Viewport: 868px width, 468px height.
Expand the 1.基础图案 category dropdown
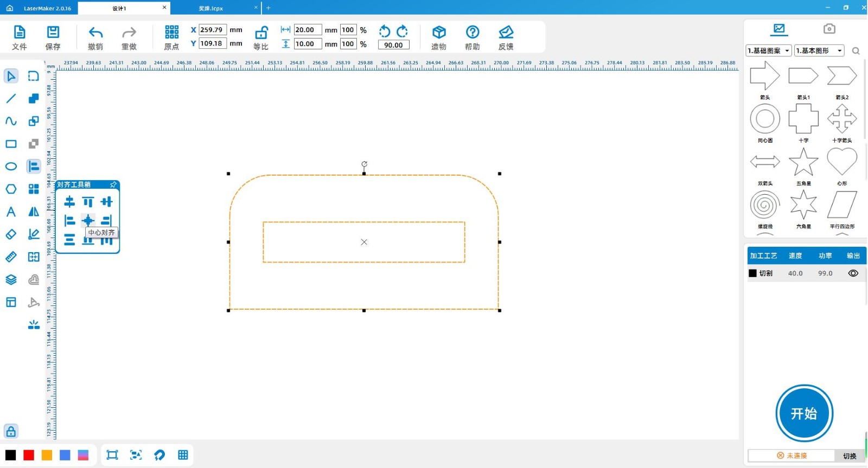(x=769, y=50)
